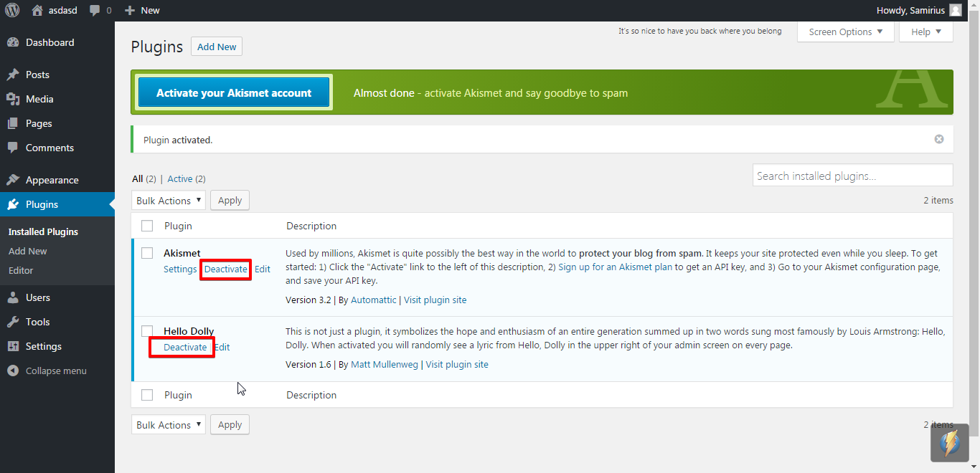The width and height of the screenshot is (980, 473).
Task: Click Edit link under Hello Dolly
Action: (x=222, y=347)
